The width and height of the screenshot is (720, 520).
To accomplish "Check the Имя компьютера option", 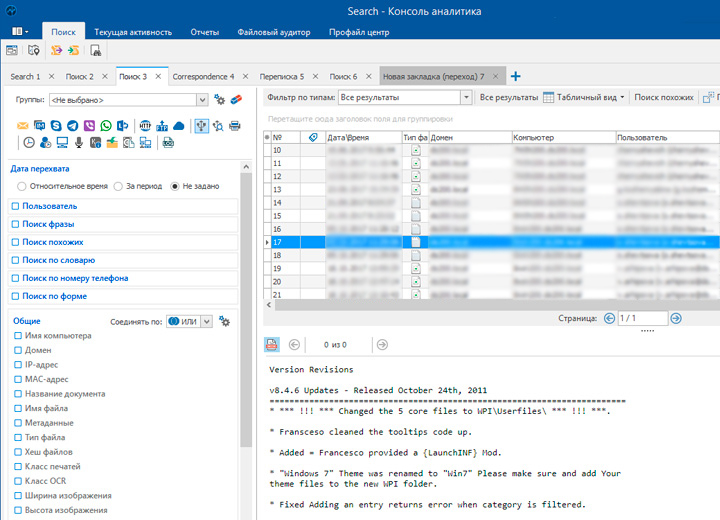I will [x=18, y=336].
